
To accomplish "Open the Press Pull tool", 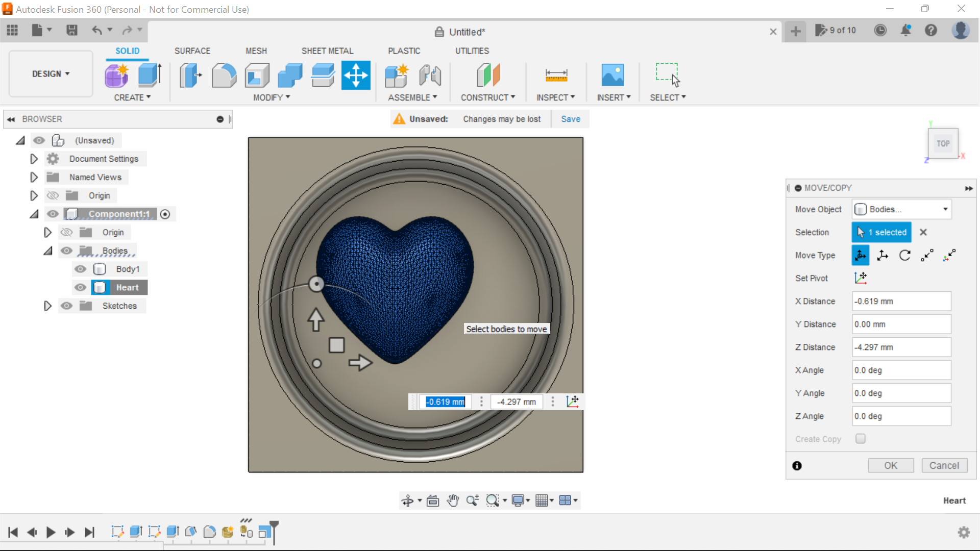I will (x=190, y=75).
